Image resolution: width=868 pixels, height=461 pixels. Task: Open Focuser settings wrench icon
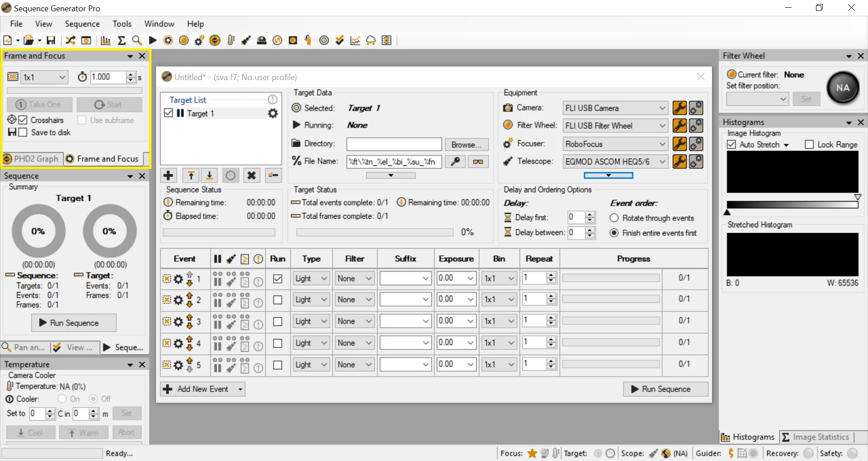[x=679, y=144]
